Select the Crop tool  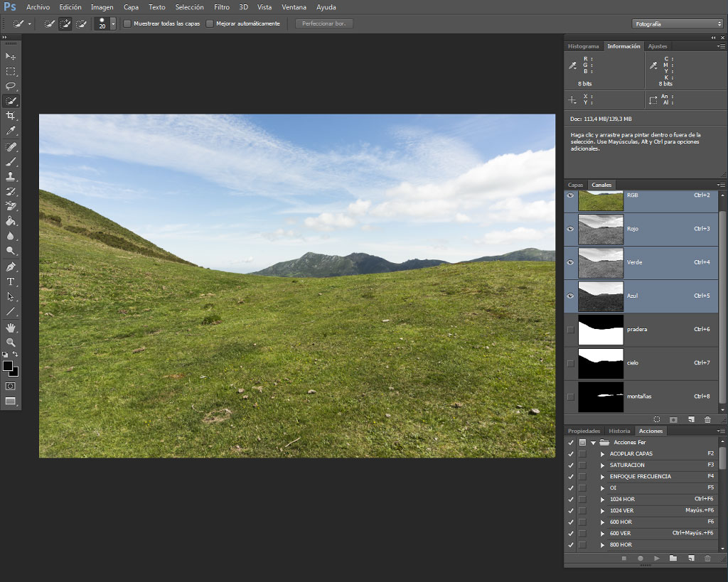coord(11,116)
